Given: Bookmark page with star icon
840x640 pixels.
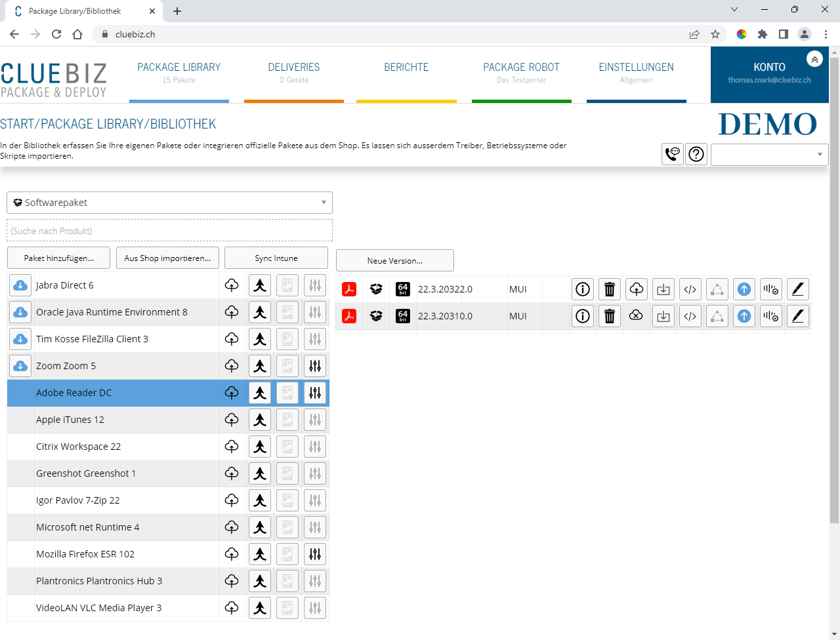Looking at the screenshot, I should (x=715, y=34).
